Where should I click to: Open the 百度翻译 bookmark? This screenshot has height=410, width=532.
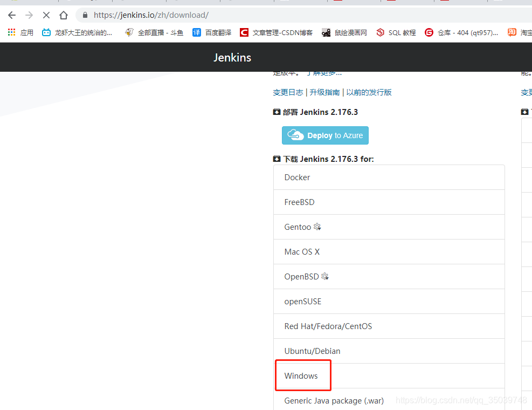pyautogui.click(x=212, y=32)
